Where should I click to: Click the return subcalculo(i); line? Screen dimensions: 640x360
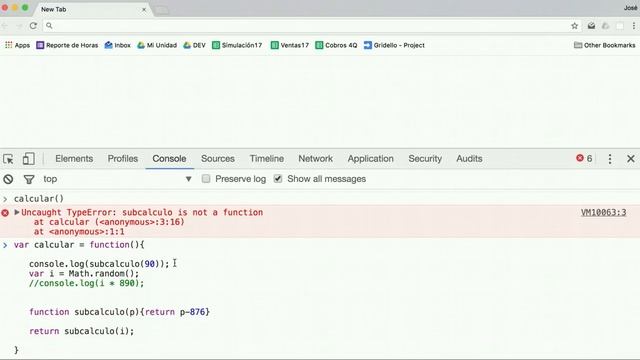click(81, 331)
